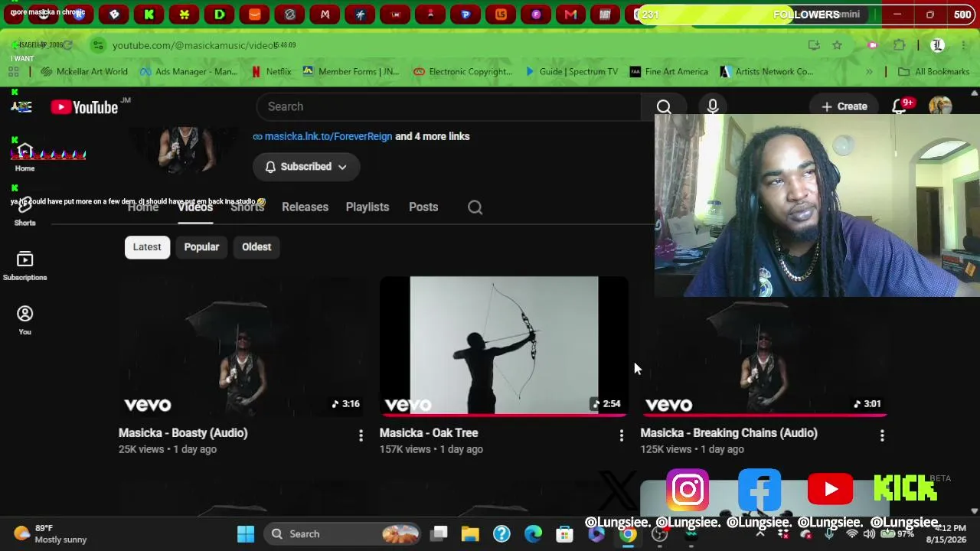Screen dimensions: 980x551
Task: Play the Breaking Chains (Audio) thumbnail
Action: [x=764, y=357]
